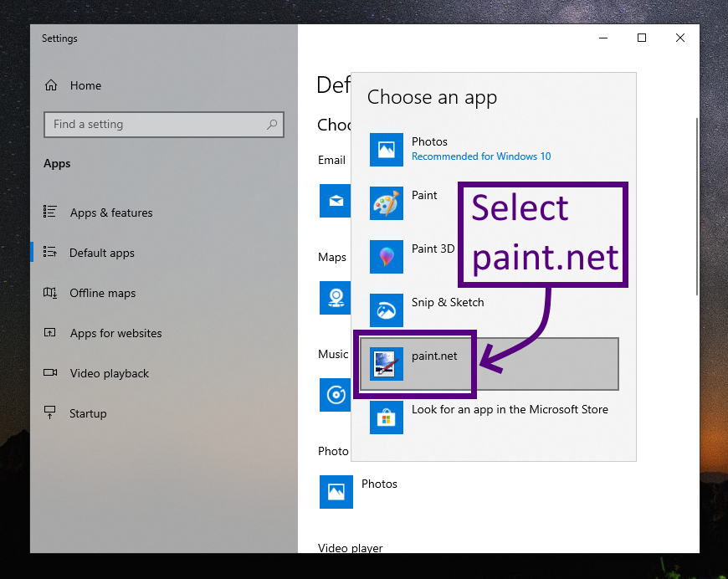Click the Music player default app icon
Image resolution: width=728 pixels, height=579 pixels.
(x=336, y=395)
